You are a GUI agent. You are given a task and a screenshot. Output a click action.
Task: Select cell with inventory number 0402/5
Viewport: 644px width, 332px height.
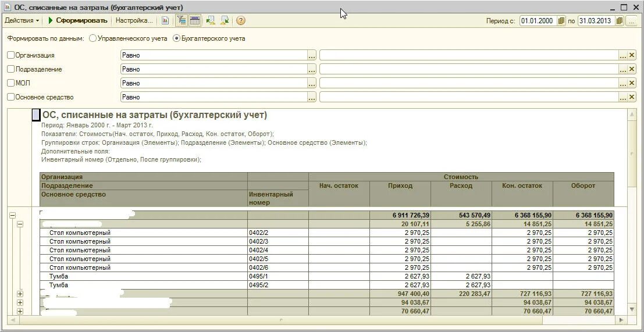(278, 259)
